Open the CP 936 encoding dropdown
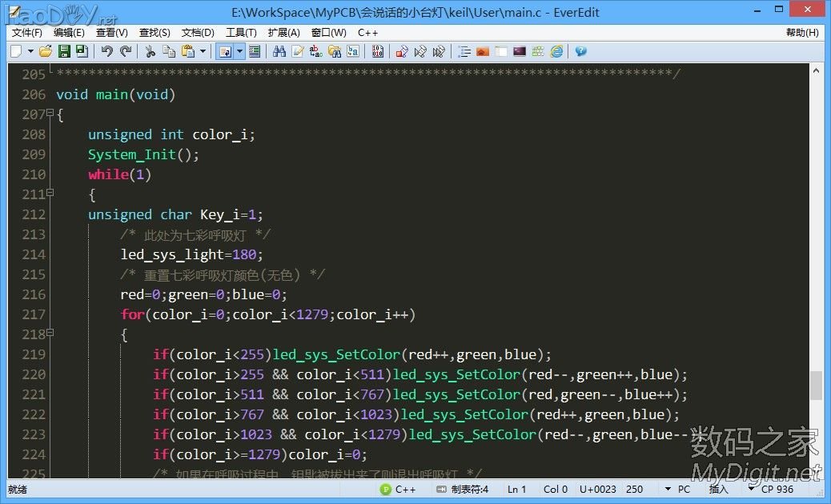The width and height of the screenshot is (831, 504). point(773,489)
